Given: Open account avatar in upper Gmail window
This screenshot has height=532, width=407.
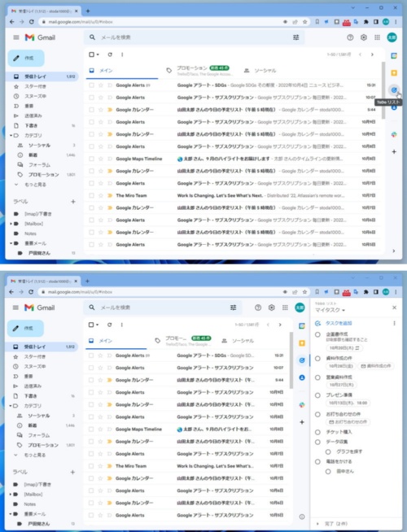Looking at the screenshot, I should [392, 37].
